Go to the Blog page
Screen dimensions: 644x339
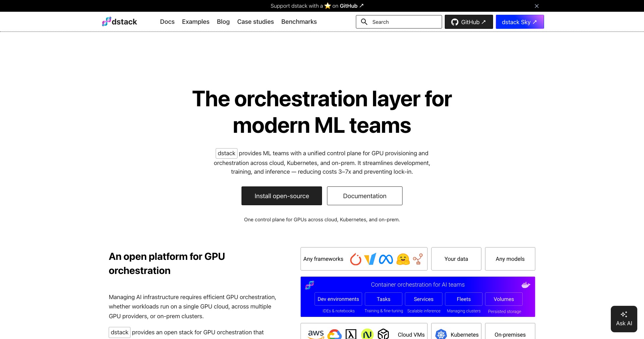pos(223,22)
